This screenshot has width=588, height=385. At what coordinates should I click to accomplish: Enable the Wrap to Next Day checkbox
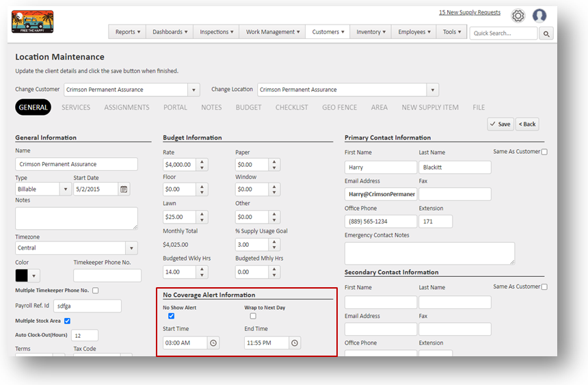pos(253,316)
